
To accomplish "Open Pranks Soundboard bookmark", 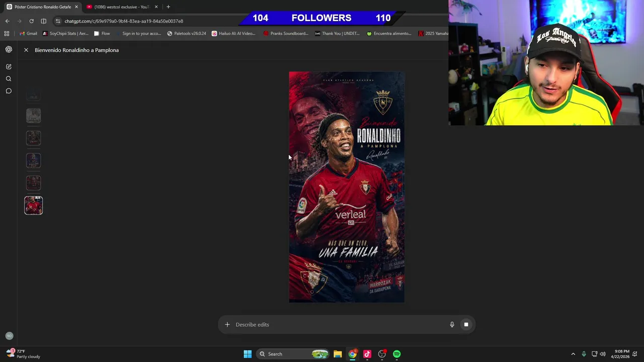I will point(285,34).
